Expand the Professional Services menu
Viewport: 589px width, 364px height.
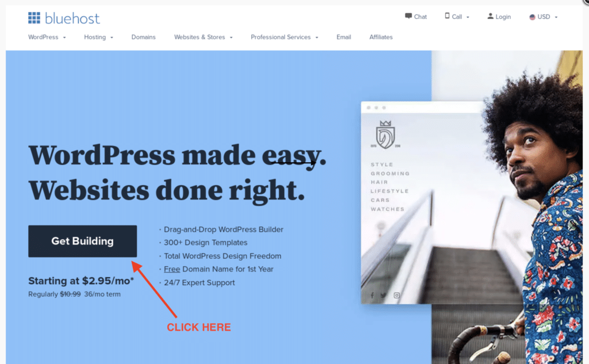284,37
